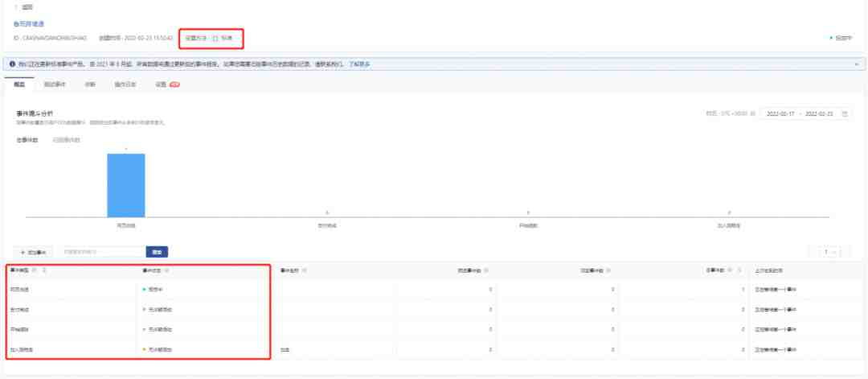This screenshot has width=868, height=379.
Task: Click the orange-dot status cell in the last row
Action: point(158,350)
